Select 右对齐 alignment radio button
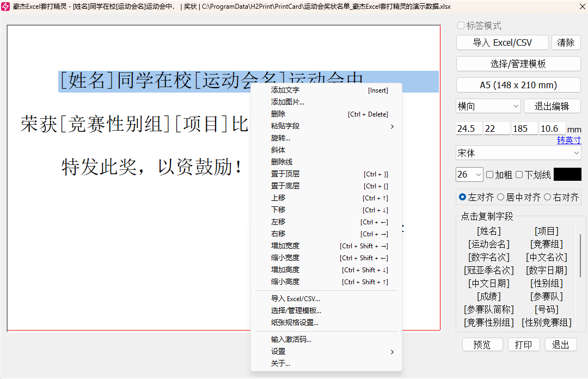The image size is (588, 379). (x=548, y=197)
